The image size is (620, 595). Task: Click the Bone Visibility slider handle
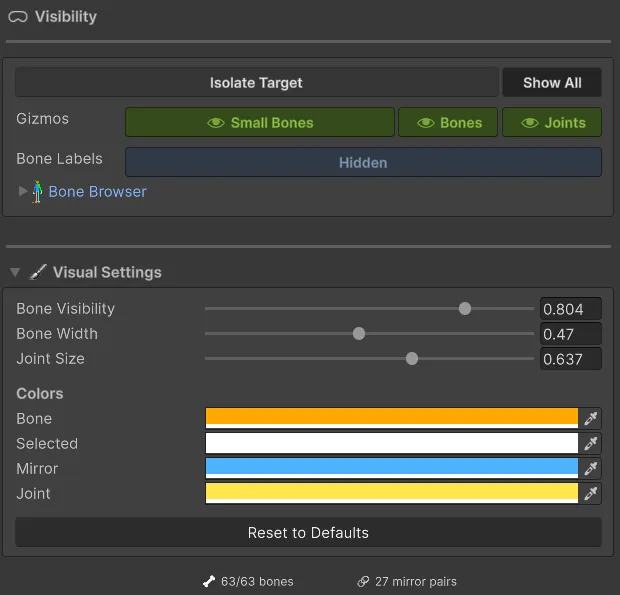pyautogui.click(x=465, y=309)
